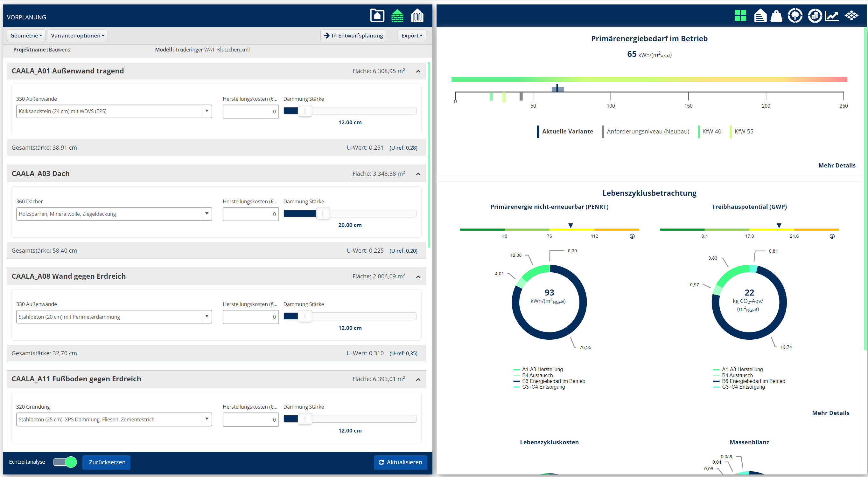Click the Herstellungskosten field for Außenwand tragend
The width and height of the screenshot is (868, 477).
250,112
